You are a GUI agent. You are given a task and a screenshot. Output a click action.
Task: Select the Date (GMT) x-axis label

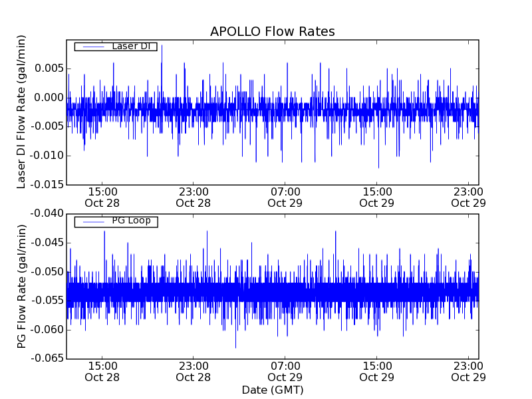[272, 390]
